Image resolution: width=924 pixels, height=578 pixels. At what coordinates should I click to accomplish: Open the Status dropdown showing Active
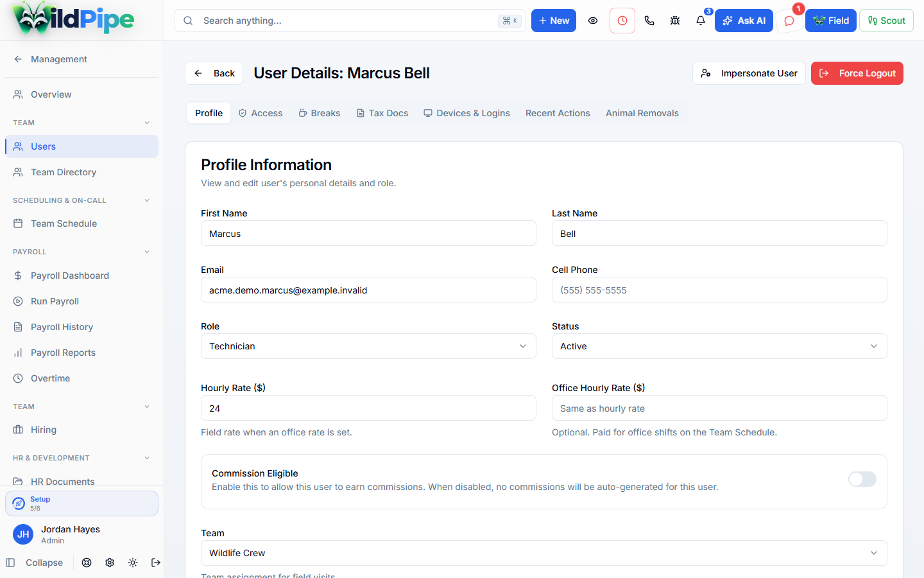point(719,346)
